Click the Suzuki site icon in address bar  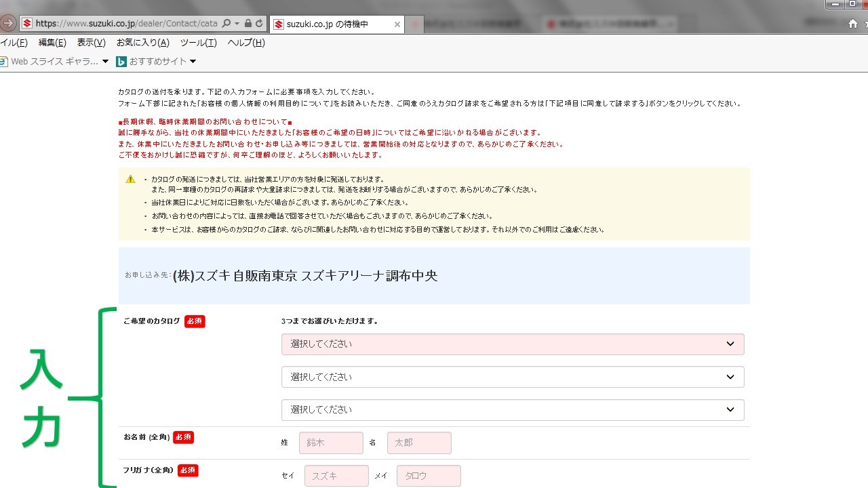click(27, 23)
